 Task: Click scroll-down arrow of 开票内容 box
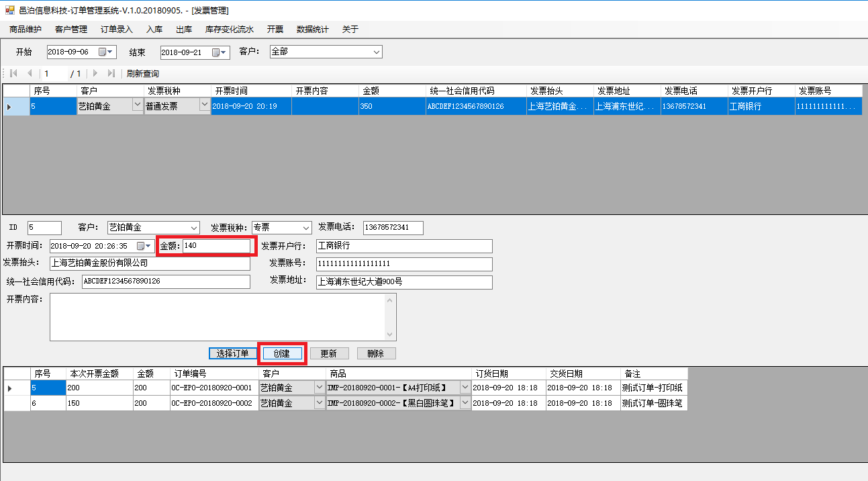click(390, 334)
